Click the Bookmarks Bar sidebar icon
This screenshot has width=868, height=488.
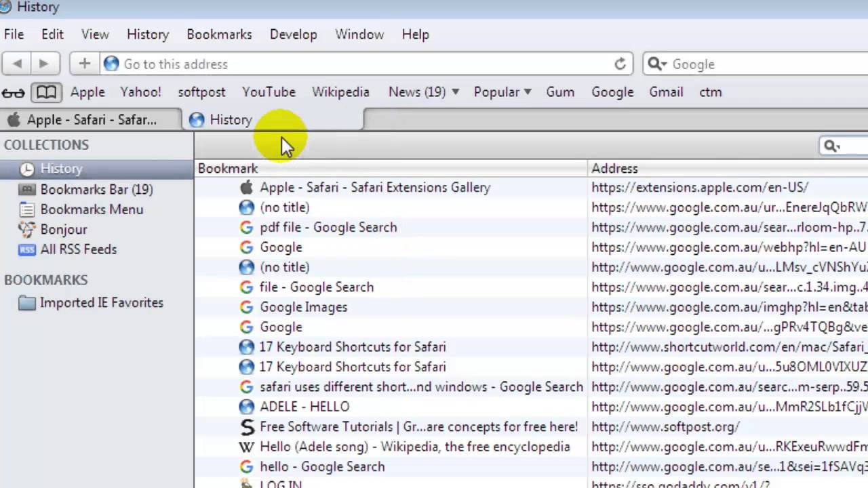point(26,189)
